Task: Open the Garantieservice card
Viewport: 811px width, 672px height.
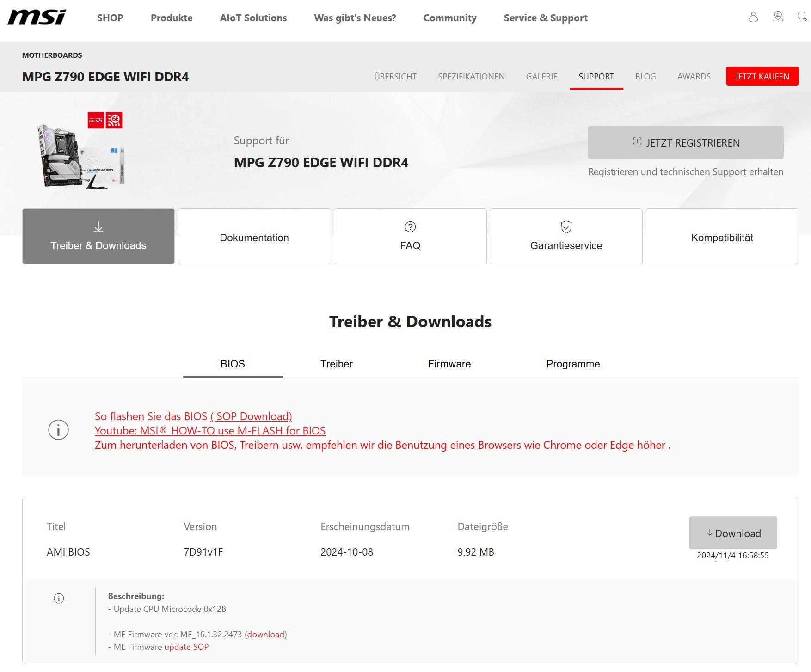Action: 566,236
